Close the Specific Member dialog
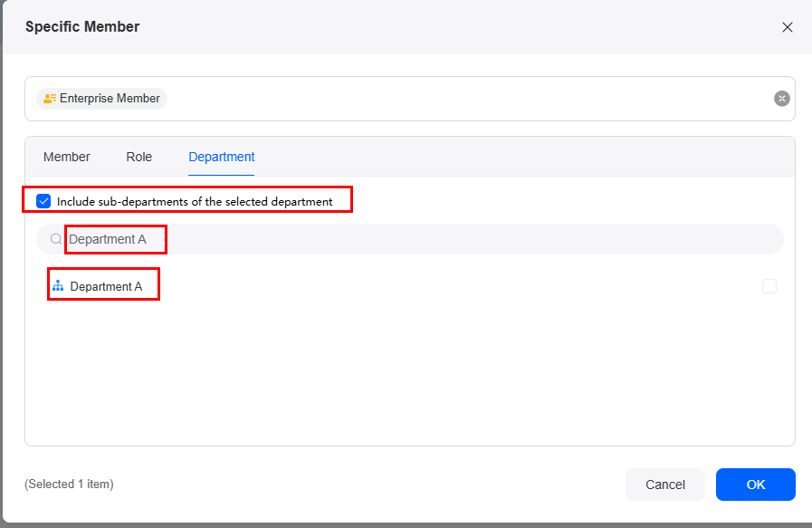The height and width of the screenshot is (528, 812). (788, 27)
